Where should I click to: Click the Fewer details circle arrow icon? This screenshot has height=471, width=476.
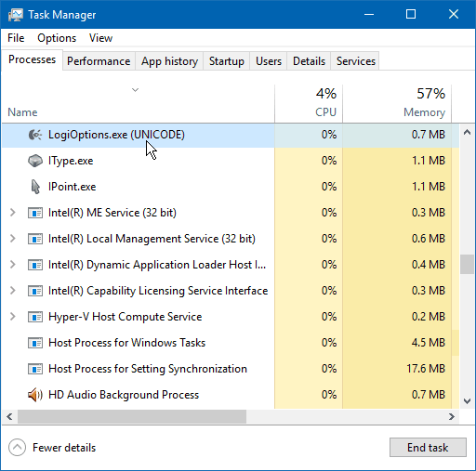pyautogui.click(x=17, y=448)
